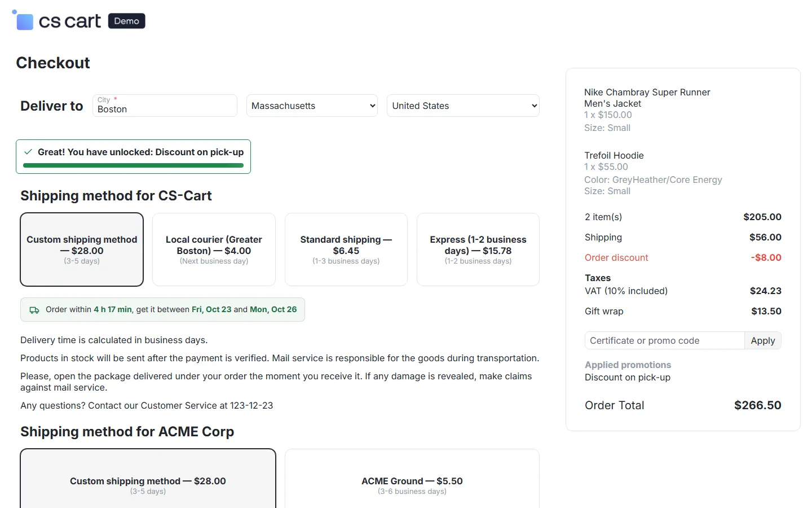Click the Customer Service contact line
This screenshot has width=812, height=508.
147,405
